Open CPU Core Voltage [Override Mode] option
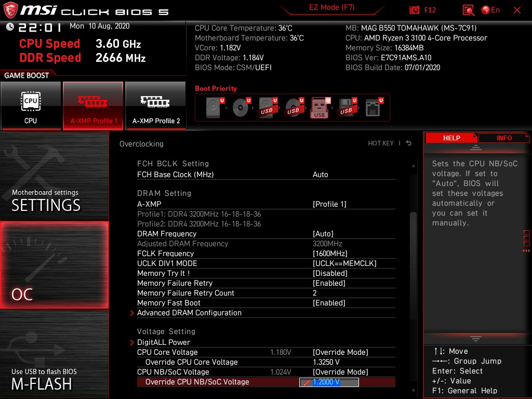Viewport: 532px width, 399px height. tap(340, 352)
